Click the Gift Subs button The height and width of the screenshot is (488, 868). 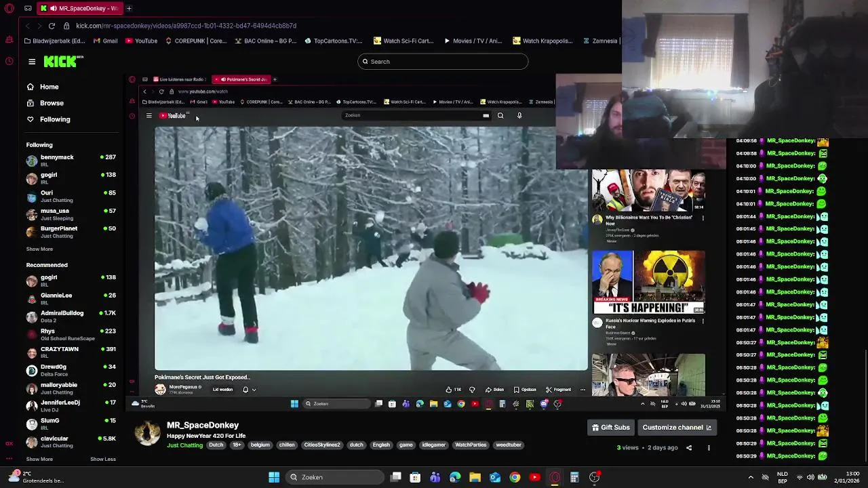pyautogui.click(x=611, y=428)
